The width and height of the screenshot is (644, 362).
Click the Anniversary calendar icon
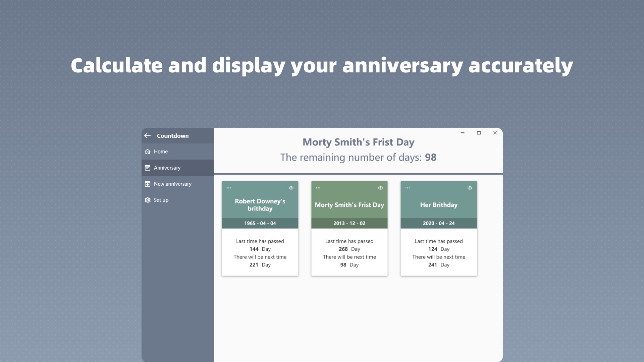148,168
